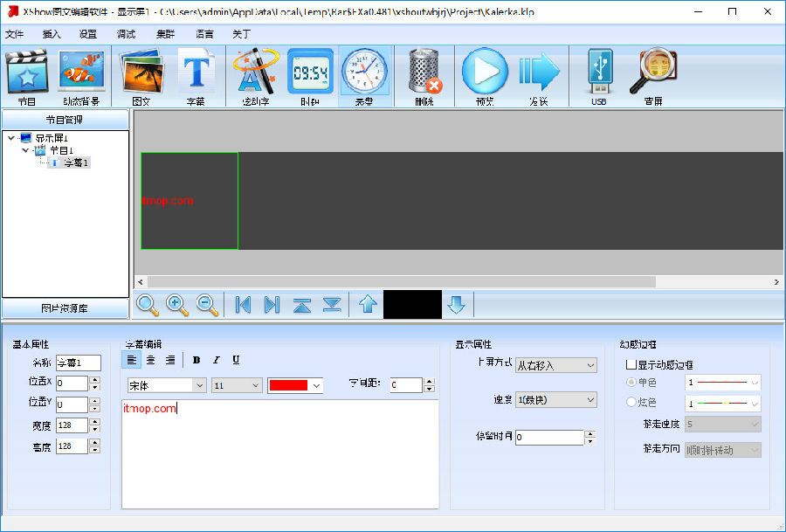Screen dimensions: 786x532
Task: Collapse the 显示屏1 tree node
Action: point(10,138)
